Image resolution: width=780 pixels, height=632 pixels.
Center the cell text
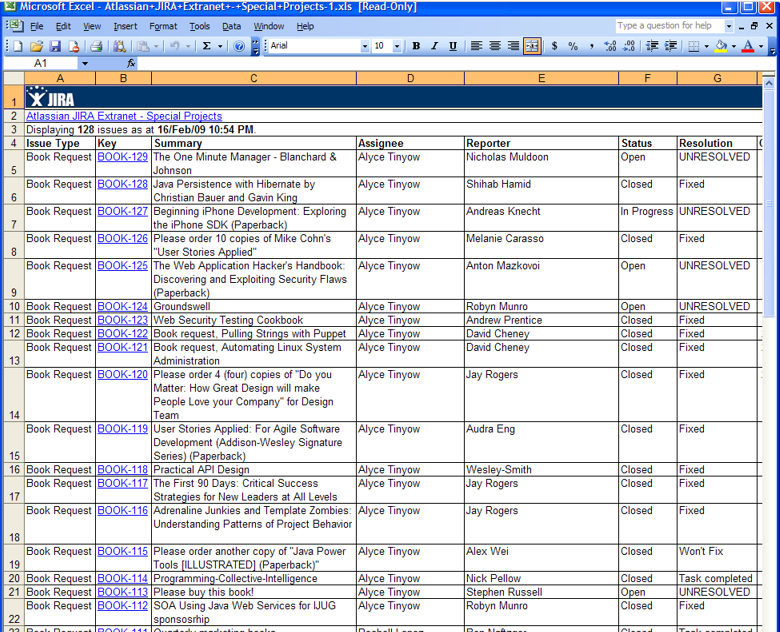pos(494,46)
